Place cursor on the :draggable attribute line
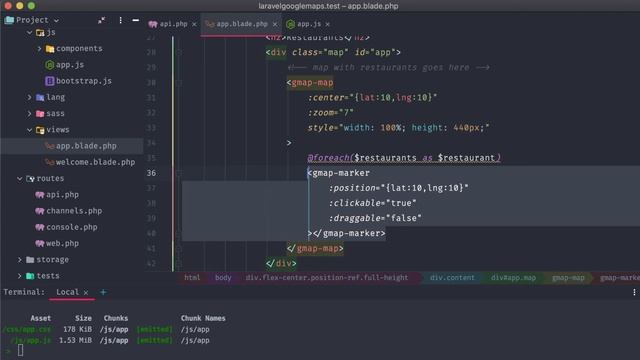This screenshot has width=640, height=360. tap(375, 218)
